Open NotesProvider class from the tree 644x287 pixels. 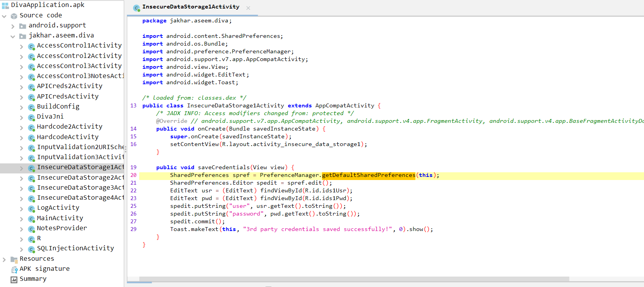click(x=62, y=228)
